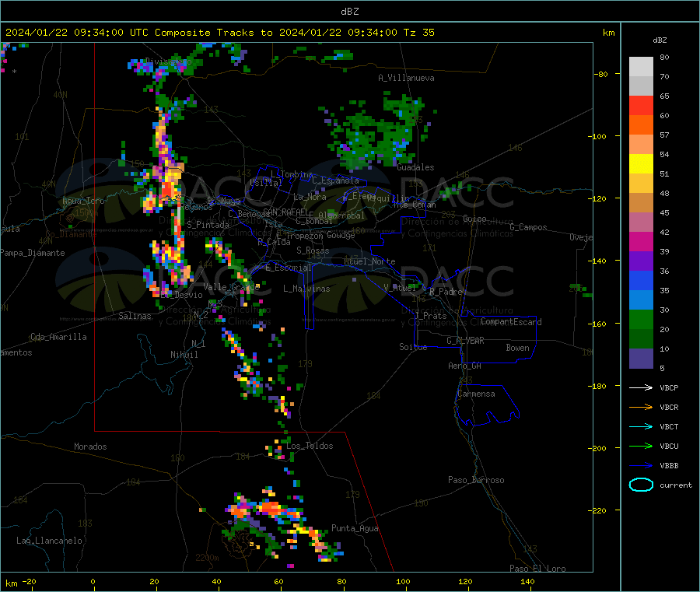Viewport: 700px width, 592px height.
Task: Click the Bowen location label
Action: [x=517, y=348]
